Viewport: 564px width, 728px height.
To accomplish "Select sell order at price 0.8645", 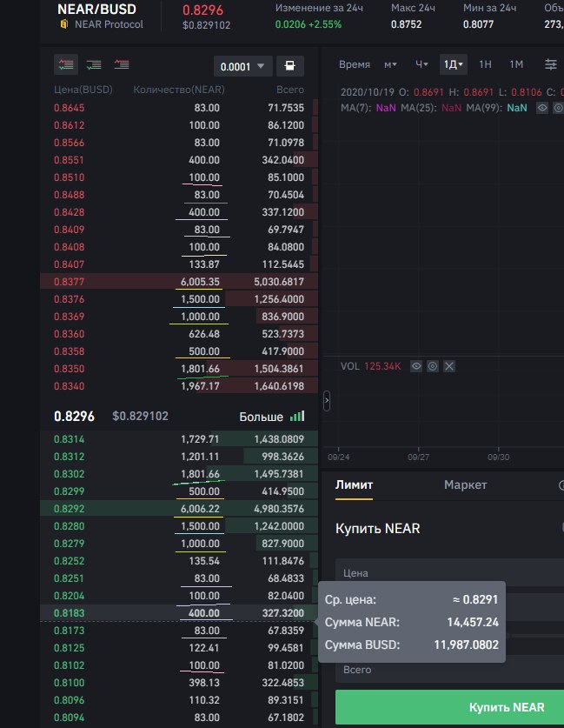I will click(x=179, y=108).
